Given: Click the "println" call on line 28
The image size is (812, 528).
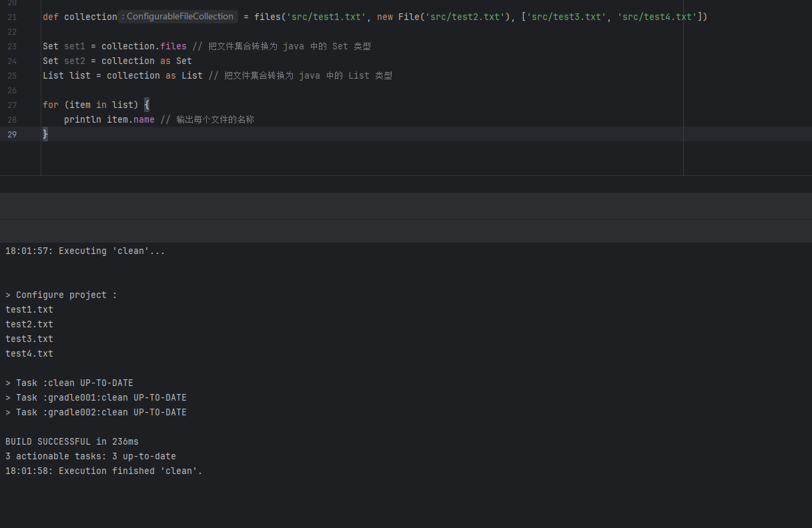Looking at the screenshot, I should point(83,119).
